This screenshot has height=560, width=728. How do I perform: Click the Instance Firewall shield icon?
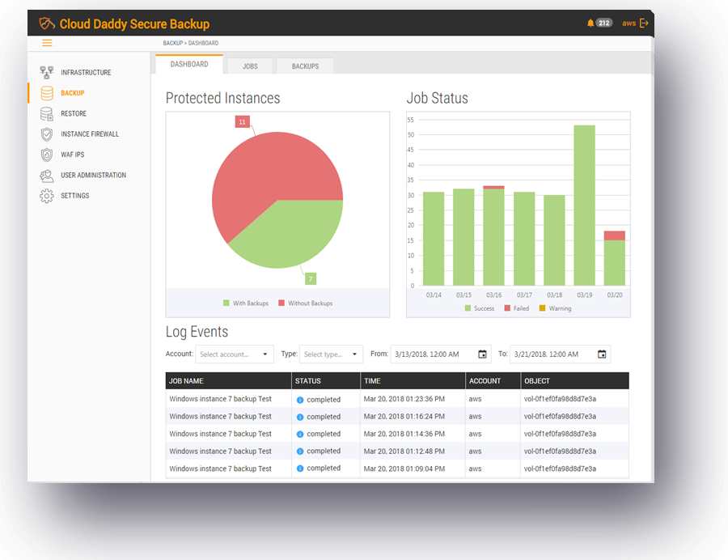pyautogui.click(x=46, y=134)
